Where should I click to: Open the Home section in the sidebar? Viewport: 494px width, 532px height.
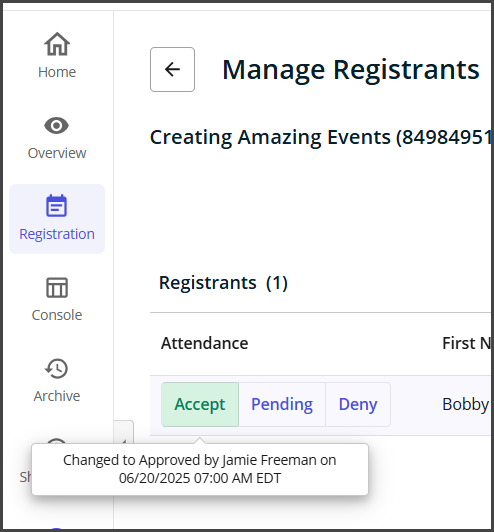click(x=57, y=56)
